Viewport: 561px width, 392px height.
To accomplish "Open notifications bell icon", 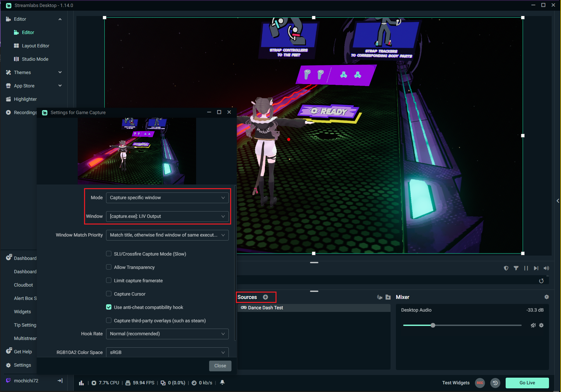I will point(222,382).
